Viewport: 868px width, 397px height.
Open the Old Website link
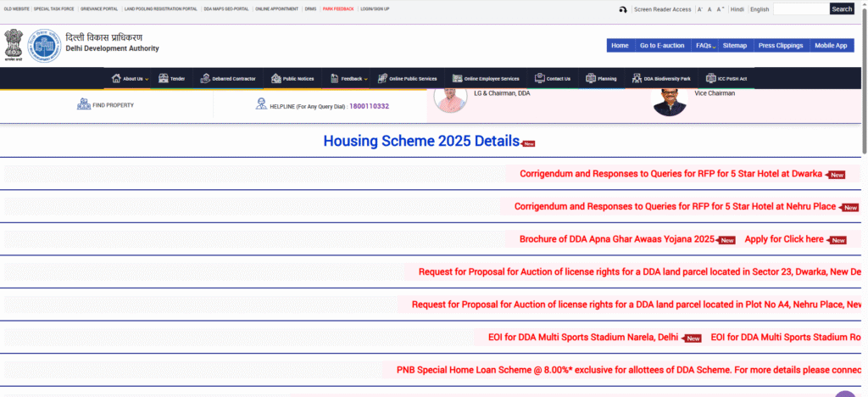click(17, 8)
